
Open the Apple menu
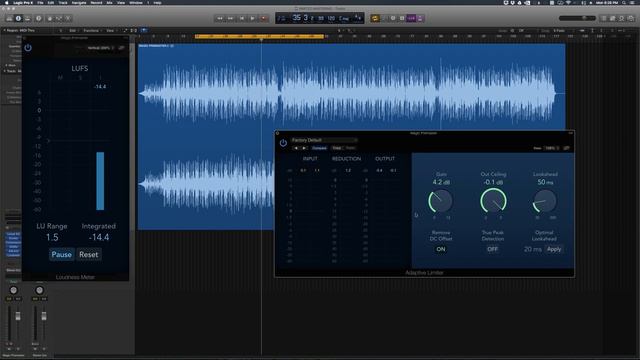tap(6, 2)
